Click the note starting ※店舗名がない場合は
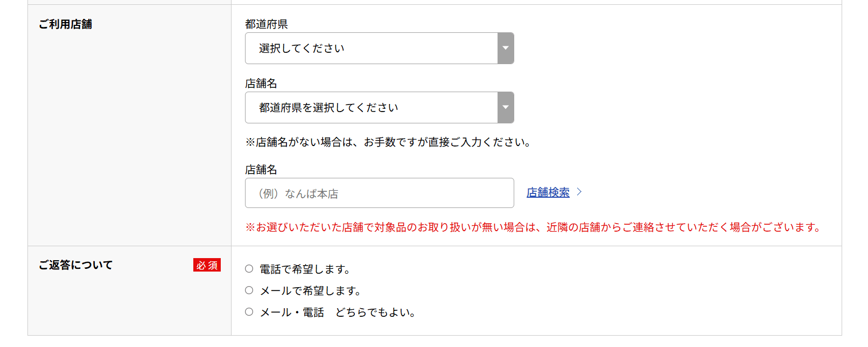Viewport: 868px width, 347px height. (x=388, y=142)
